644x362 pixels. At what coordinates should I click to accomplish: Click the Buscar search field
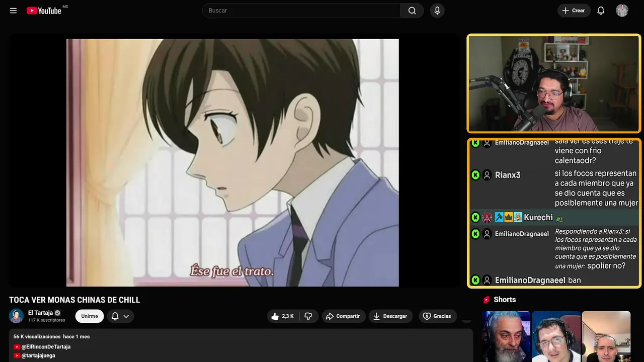[x=301, y=11]
